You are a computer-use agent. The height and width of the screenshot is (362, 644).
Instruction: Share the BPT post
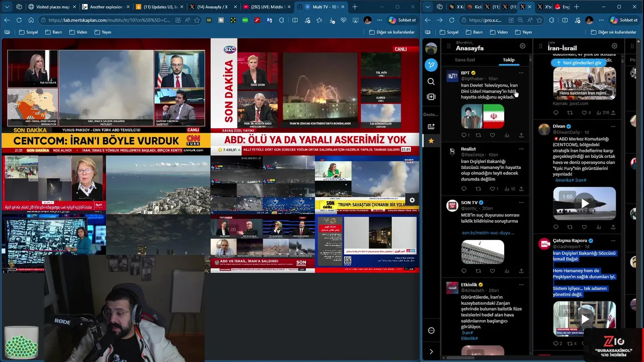click(521, 135)
